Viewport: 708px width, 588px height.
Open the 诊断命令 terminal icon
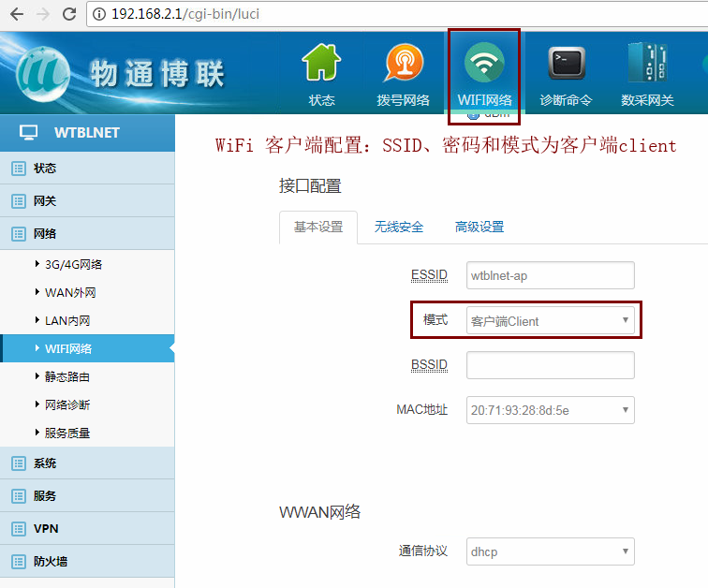[x=566, y=66]
